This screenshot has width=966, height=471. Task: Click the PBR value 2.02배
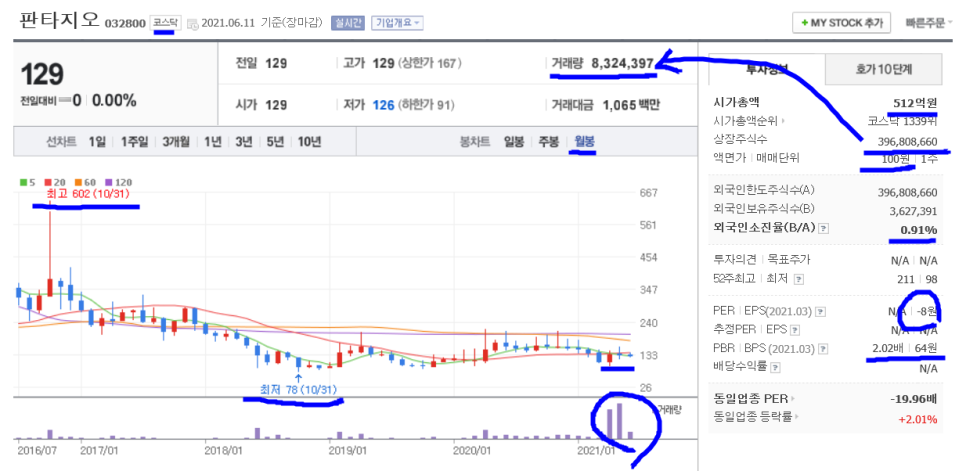(887, 348)
